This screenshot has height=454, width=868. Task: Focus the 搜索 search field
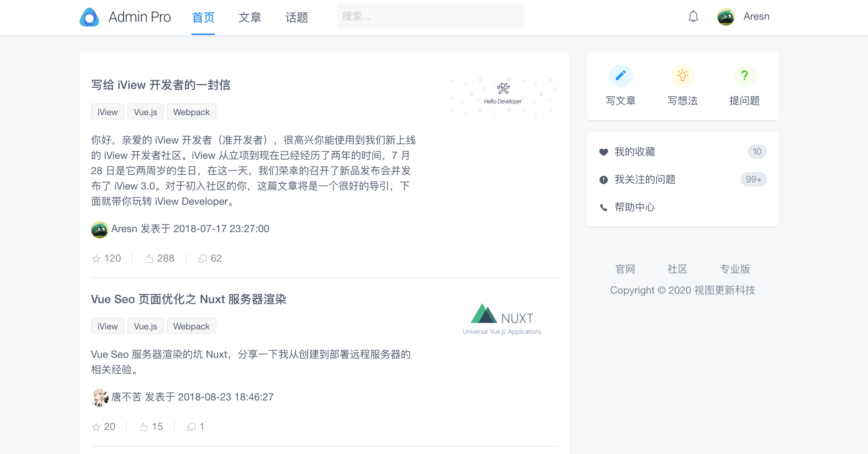[430, 16]
